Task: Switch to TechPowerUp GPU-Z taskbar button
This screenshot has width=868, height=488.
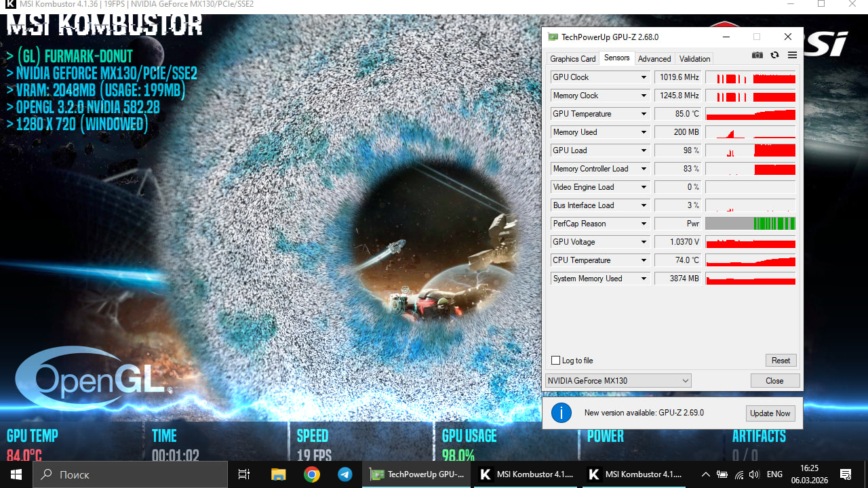Action: [417, 474]
